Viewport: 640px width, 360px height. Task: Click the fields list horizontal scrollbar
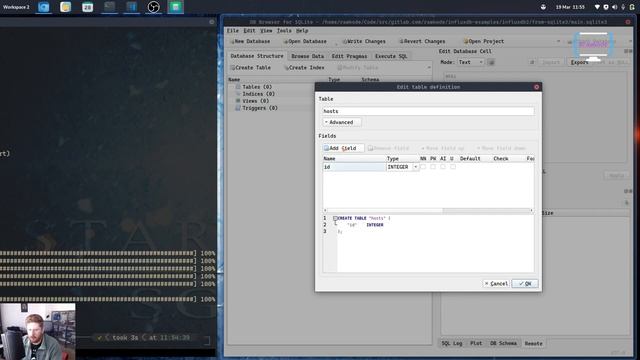pyautogui.click(x=428, y=211)
